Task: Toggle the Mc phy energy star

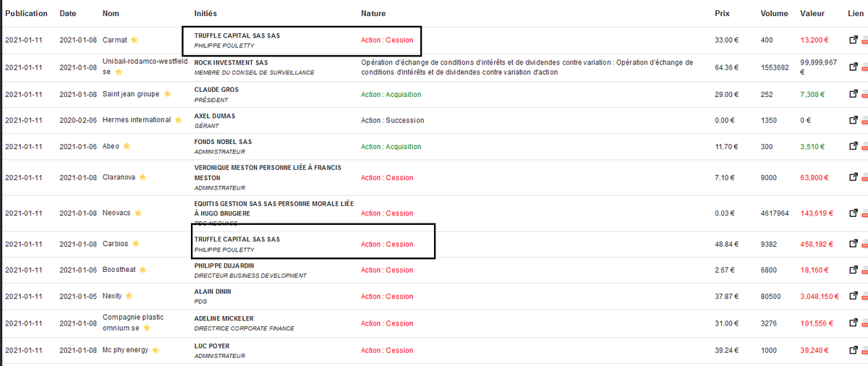Action: point(156,350)
